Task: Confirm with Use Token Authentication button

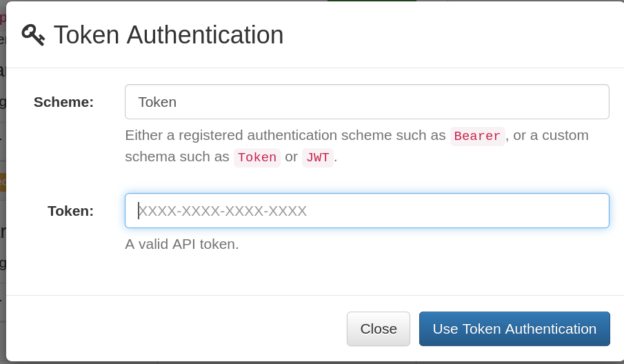Action: pos(514,329)
